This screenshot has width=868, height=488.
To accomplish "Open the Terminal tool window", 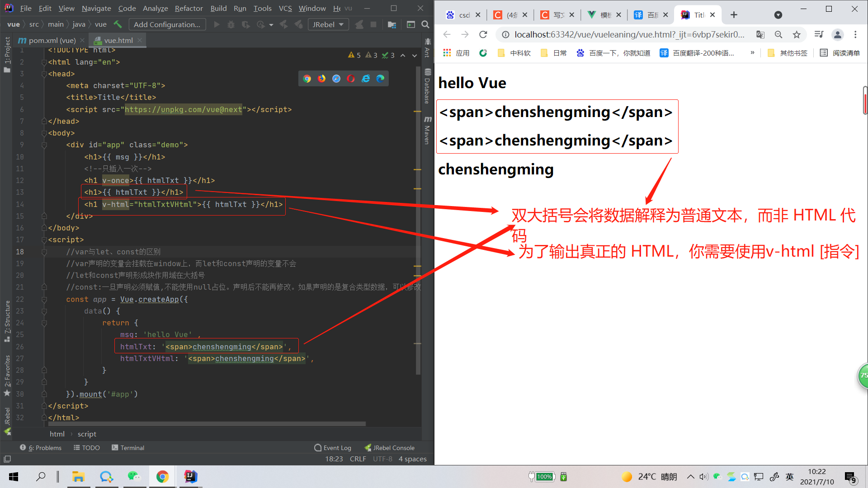I will click(x=128, y=448).
